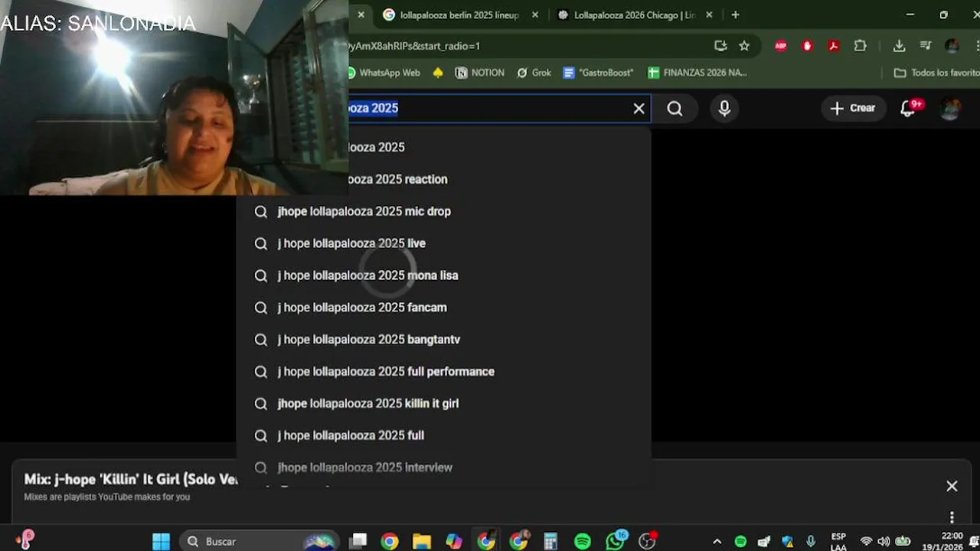Open the media controls icon in toolbar
The image size is (980, 551).
point(926,46)
